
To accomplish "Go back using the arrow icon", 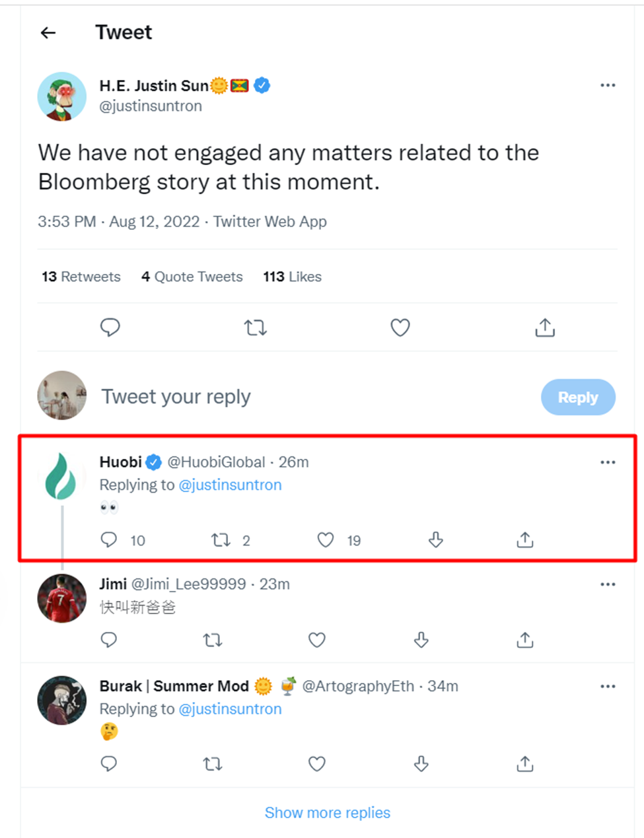I will coord(48,33).
